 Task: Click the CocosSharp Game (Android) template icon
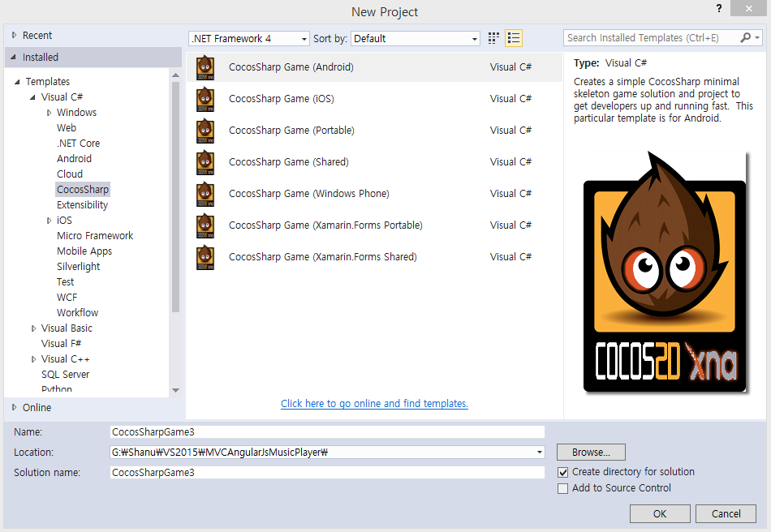coord(205,67)
